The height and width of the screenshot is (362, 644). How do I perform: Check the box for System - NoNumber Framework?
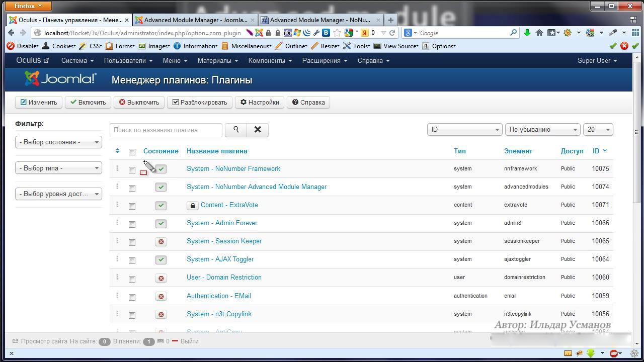click(x=132, y=170)
